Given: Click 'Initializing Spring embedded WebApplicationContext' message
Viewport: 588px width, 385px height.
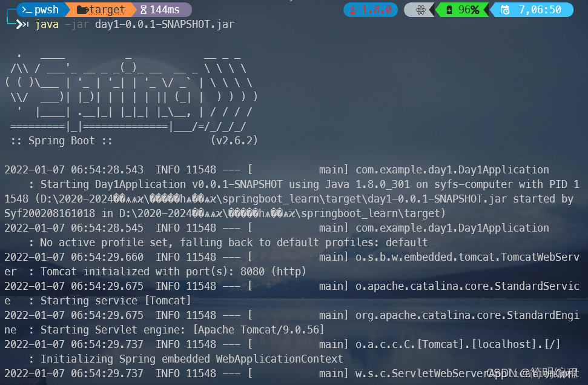Looking at the screenshot, I should pyautogui.click(x=191, y=359).
